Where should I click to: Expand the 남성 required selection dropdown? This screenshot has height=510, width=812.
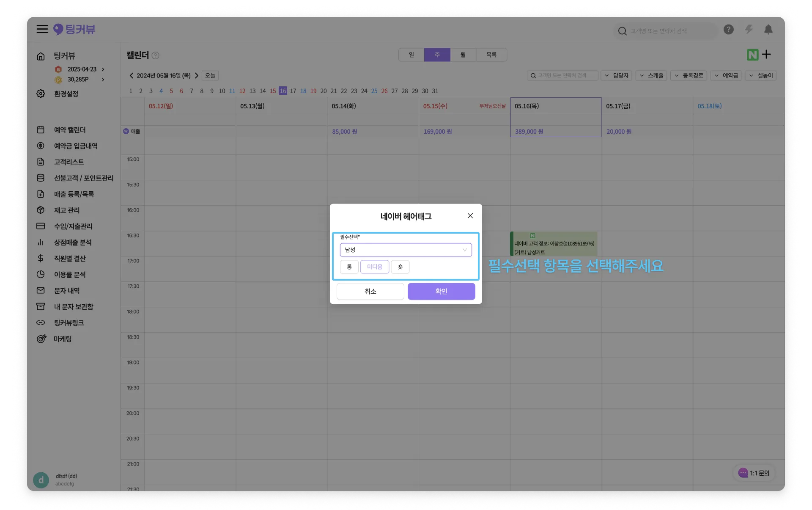[406, 250]
